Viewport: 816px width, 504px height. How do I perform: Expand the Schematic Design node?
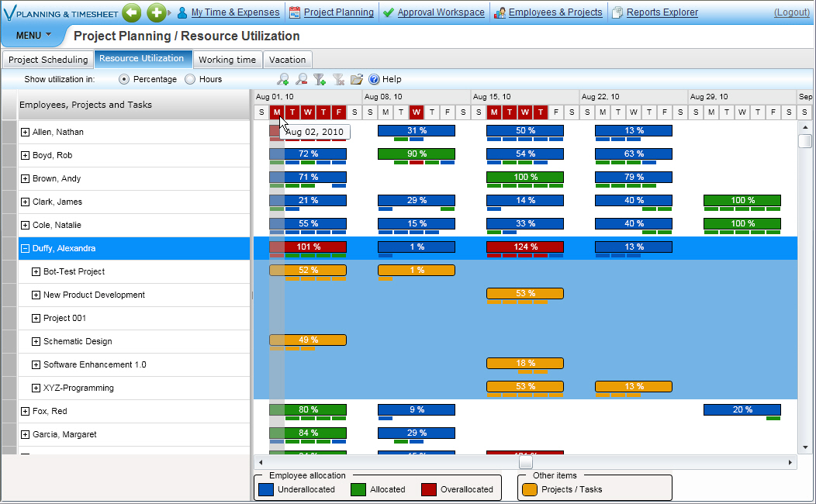click(36, 342)
